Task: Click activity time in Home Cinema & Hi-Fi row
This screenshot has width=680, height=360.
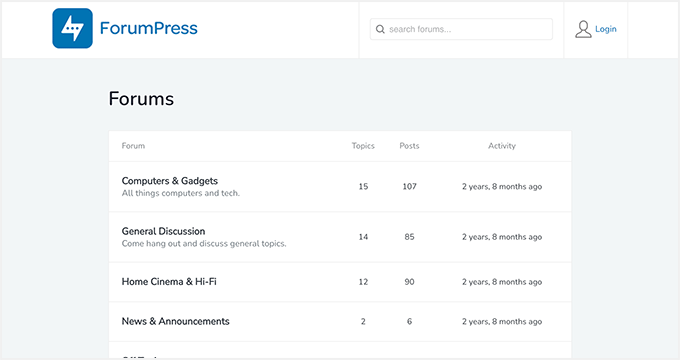Action: tap(502, 282)
